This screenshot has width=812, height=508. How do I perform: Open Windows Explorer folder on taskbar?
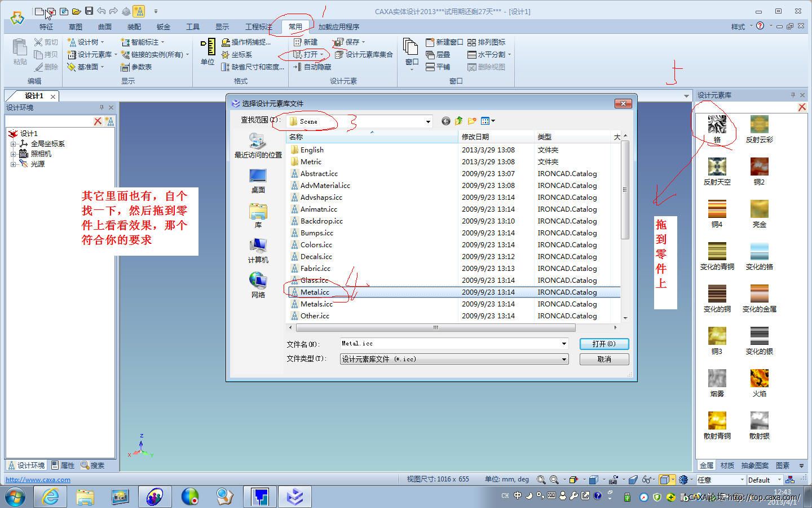[x=85, y=497]
